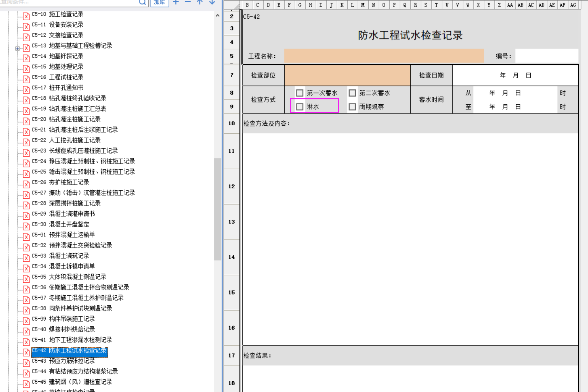Select C5-30 混凝土开盘鉴定
The image size is (588, 392).
60,224
